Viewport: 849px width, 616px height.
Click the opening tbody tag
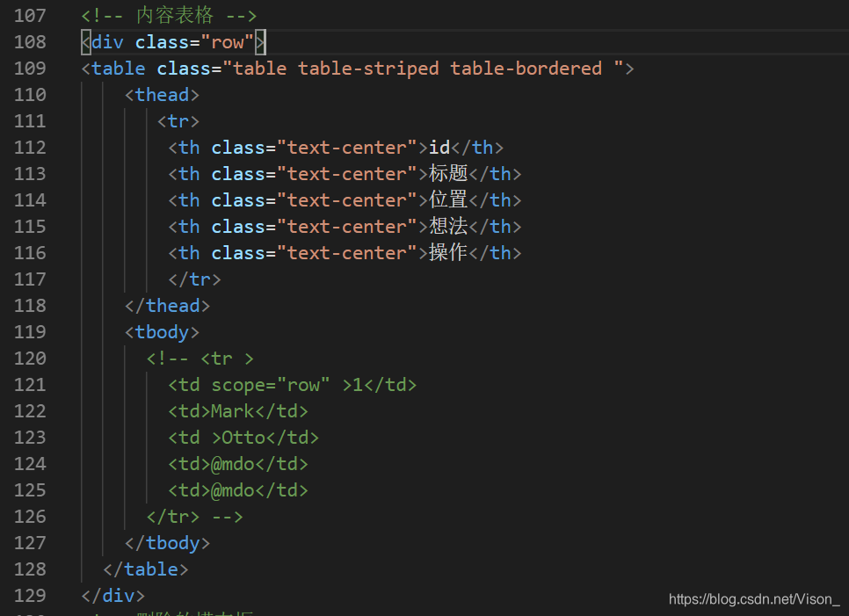162,332
